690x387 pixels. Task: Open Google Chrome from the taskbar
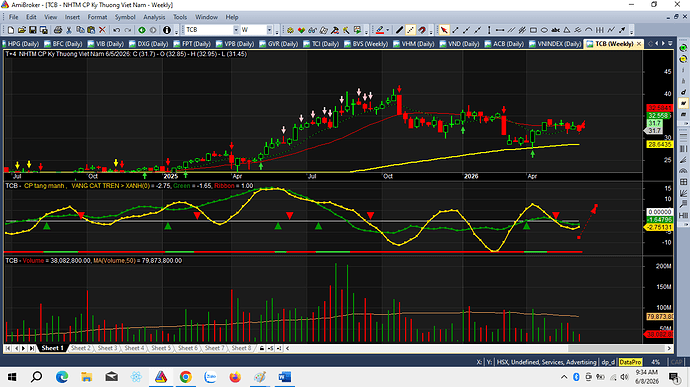pos(186,377)
